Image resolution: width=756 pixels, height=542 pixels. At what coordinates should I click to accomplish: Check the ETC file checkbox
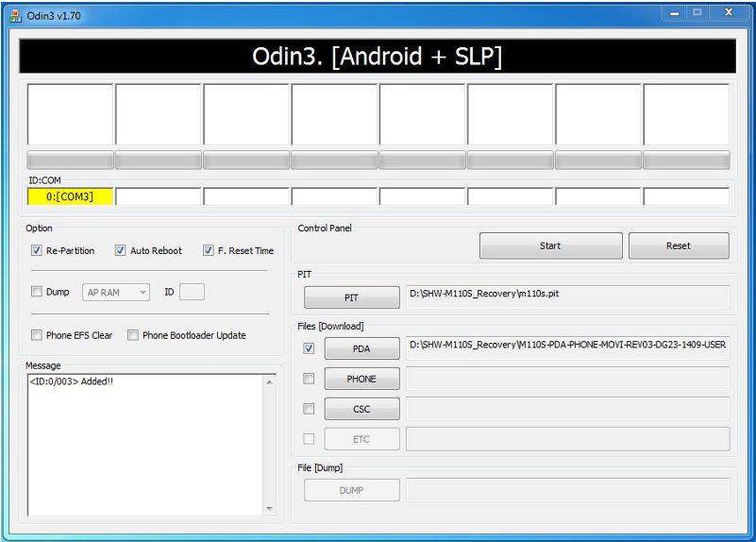tap(309, 439)
